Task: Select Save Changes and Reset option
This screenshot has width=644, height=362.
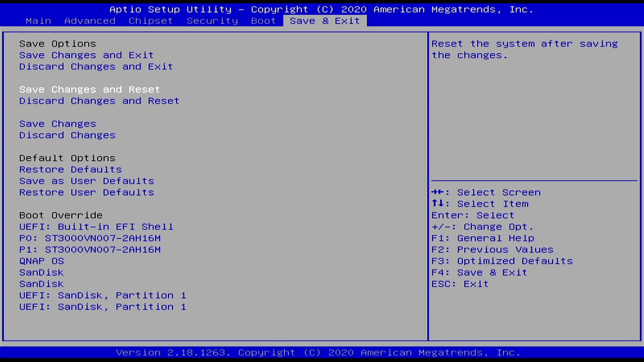Action: [x=89, y=89]
